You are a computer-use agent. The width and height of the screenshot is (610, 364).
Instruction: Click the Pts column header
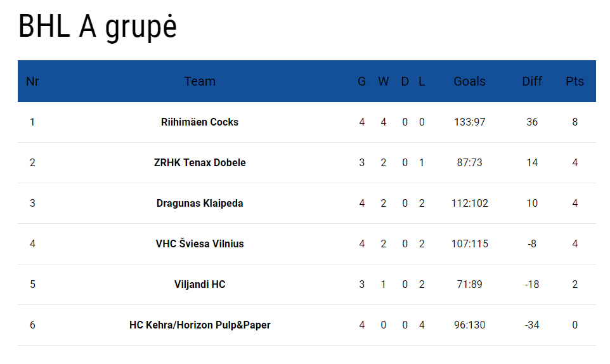coord(574,81)
